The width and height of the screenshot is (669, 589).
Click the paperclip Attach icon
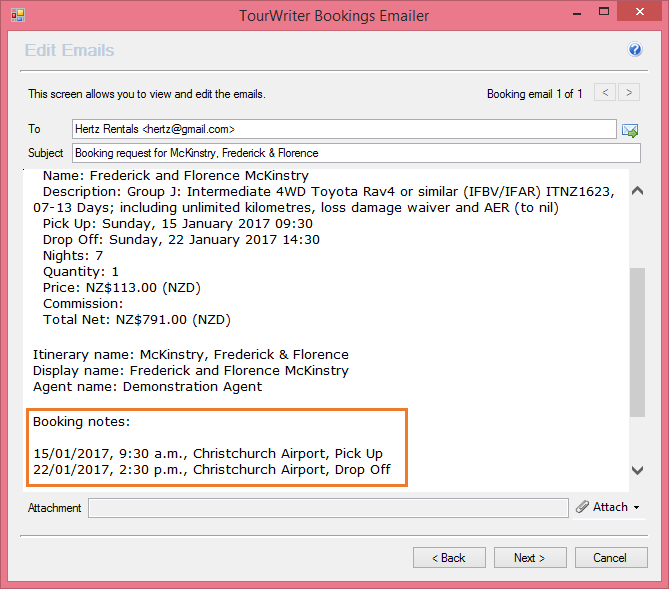(x=583, y=507)
